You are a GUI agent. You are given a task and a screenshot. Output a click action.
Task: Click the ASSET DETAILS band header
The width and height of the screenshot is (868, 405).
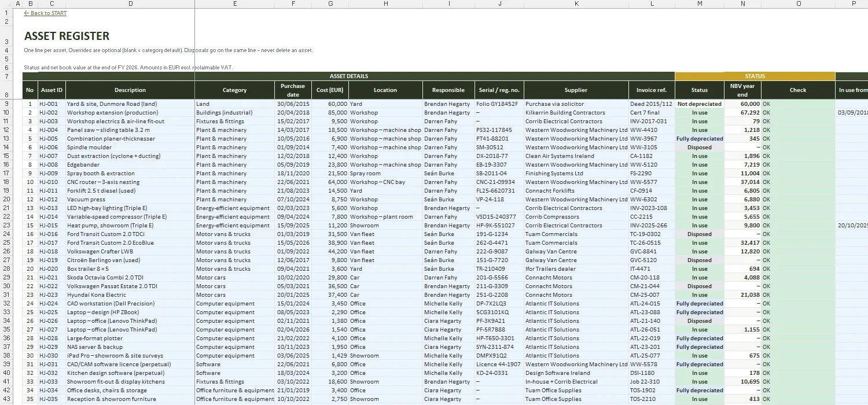(348, 76)
